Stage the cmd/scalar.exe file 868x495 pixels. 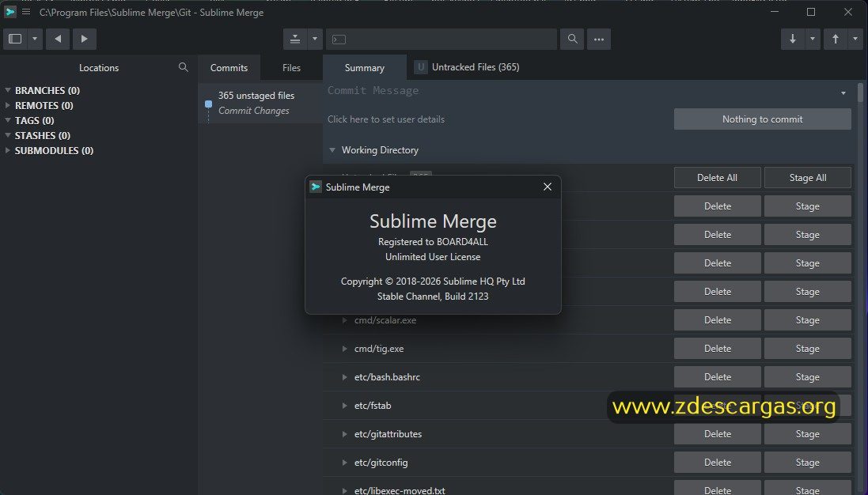point(808,319)
